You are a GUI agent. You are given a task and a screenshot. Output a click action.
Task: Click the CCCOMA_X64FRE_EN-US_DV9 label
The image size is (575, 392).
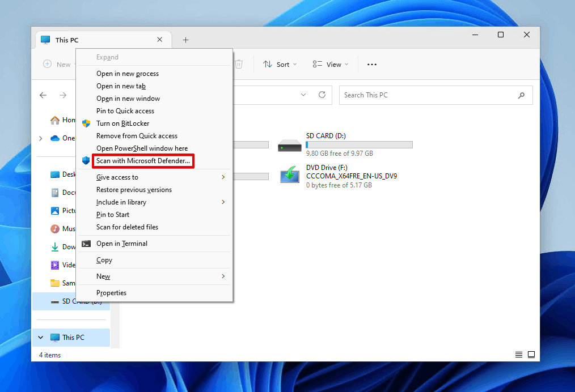(x=352, y=176)
